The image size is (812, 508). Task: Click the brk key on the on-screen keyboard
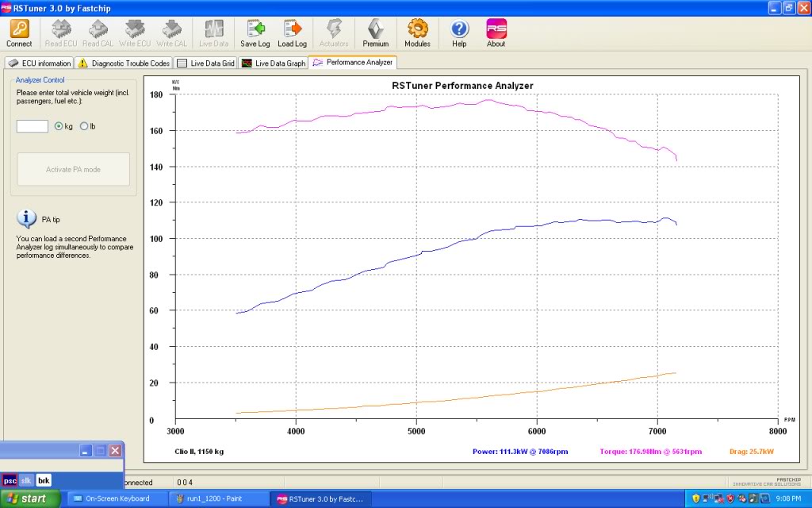(44, 480)
